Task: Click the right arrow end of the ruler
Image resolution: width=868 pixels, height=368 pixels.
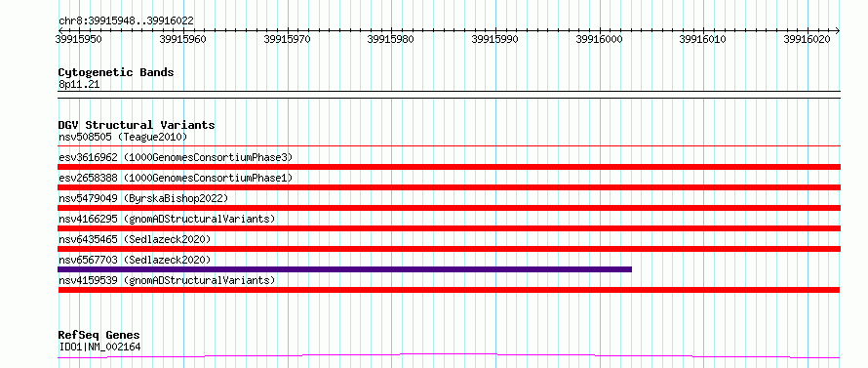Action: (x=837, y=30)
